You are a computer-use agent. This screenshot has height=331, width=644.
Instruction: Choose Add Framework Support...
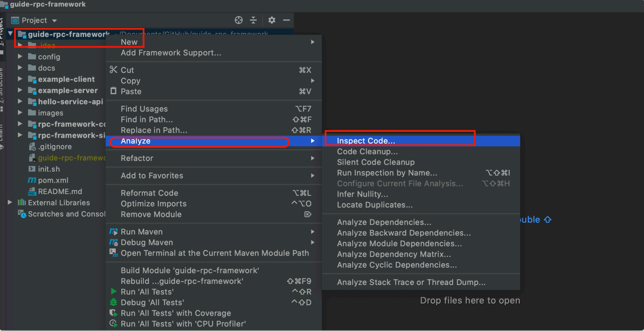click(214, 53)
